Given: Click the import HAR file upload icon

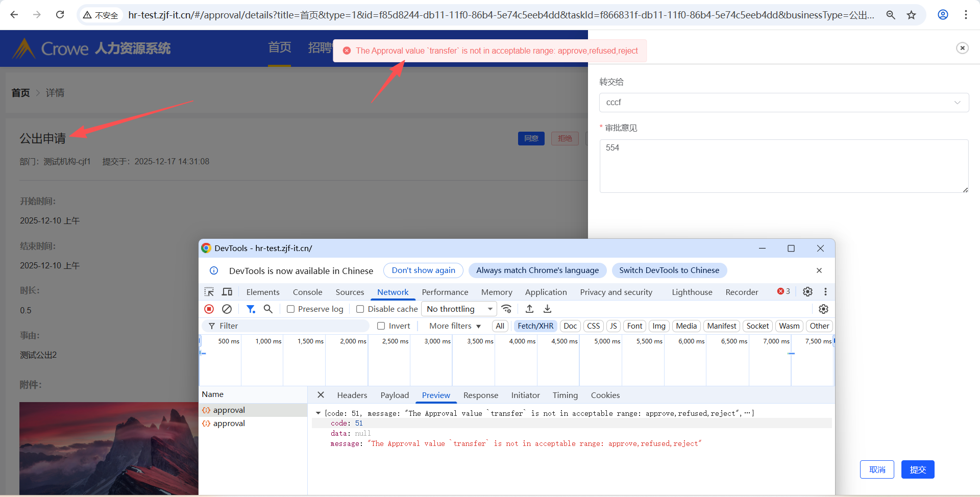Looking at the screenshot, I should click(x=529, y=309).
